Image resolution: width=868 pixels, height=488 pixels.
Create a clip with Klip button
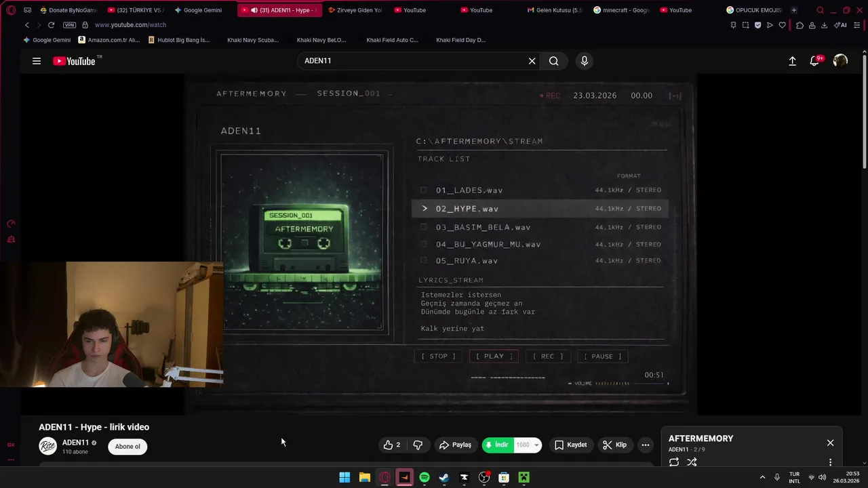(614, 445)
